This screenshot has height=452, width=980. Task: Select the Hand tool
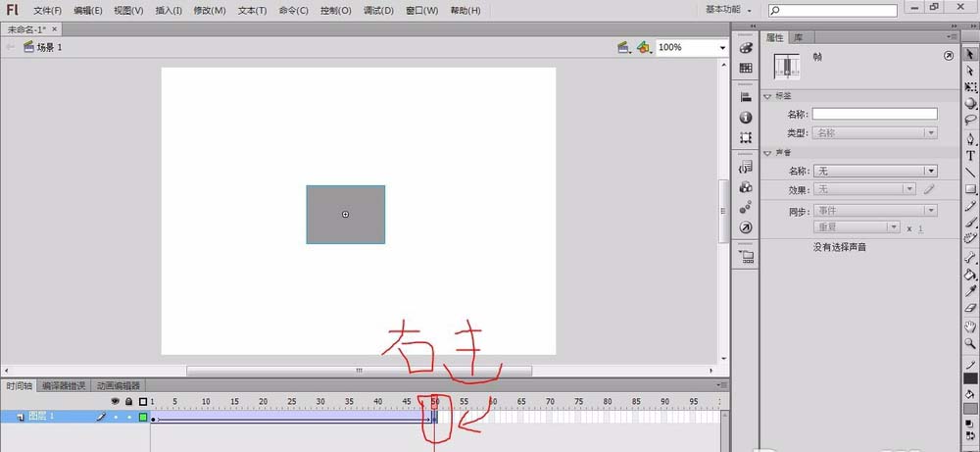970,326
